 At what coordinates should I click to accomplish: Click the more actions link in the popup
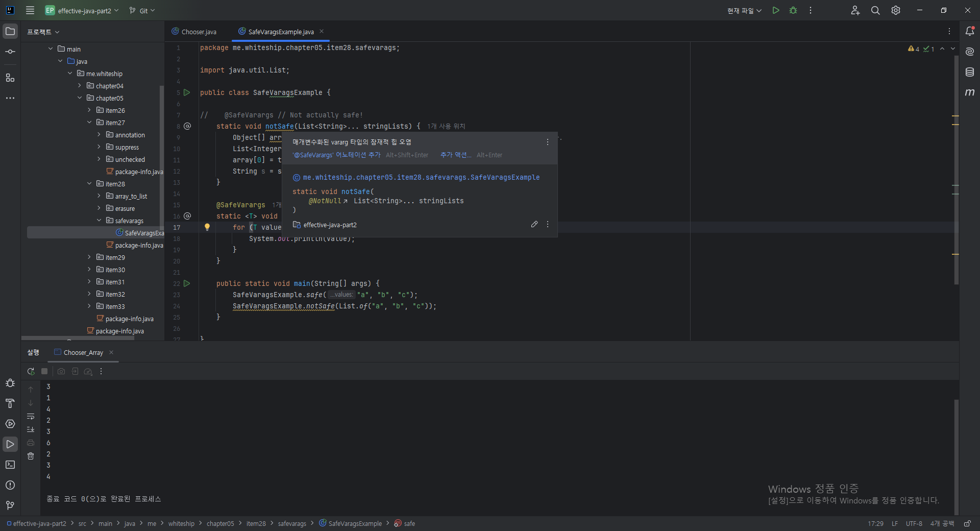pyautogui.click(x=453, y=155)
